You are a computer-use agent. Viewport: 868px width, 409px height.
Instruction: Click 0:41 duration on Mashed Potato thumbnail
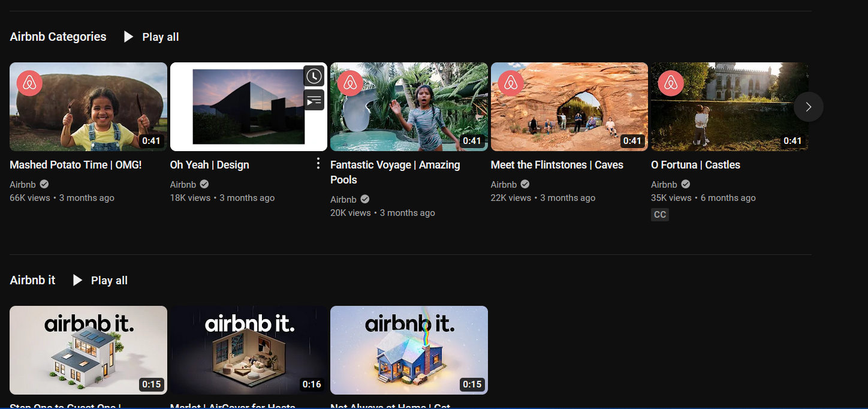(152, 141)
